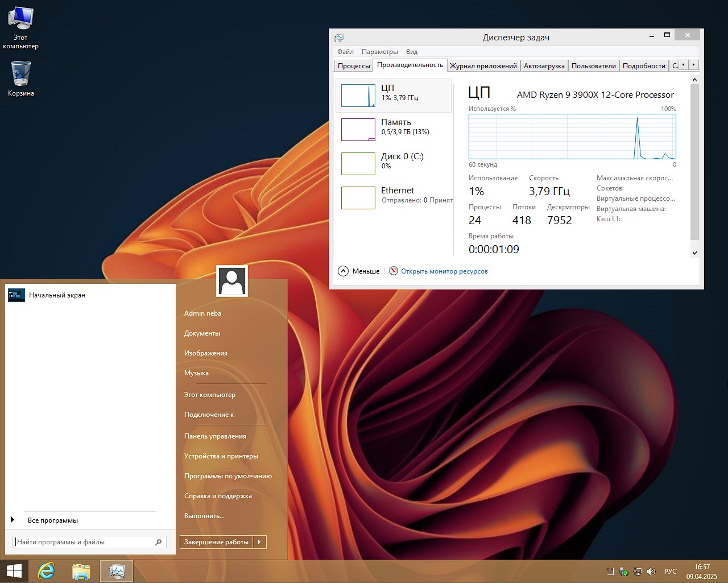
Task: Click the Завершение работы button
Action: point(216,542)
